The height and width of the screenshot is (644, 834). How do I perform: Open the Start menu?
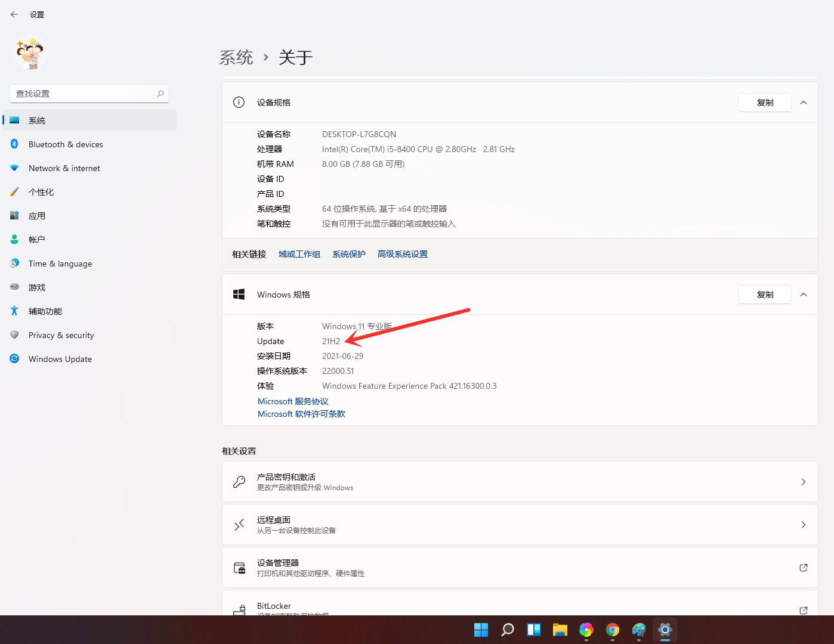point(481,630)
